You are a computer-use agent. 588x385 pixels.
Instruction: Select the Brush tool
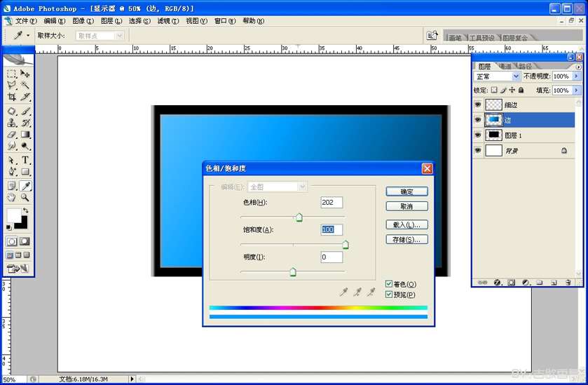point(25,111)
